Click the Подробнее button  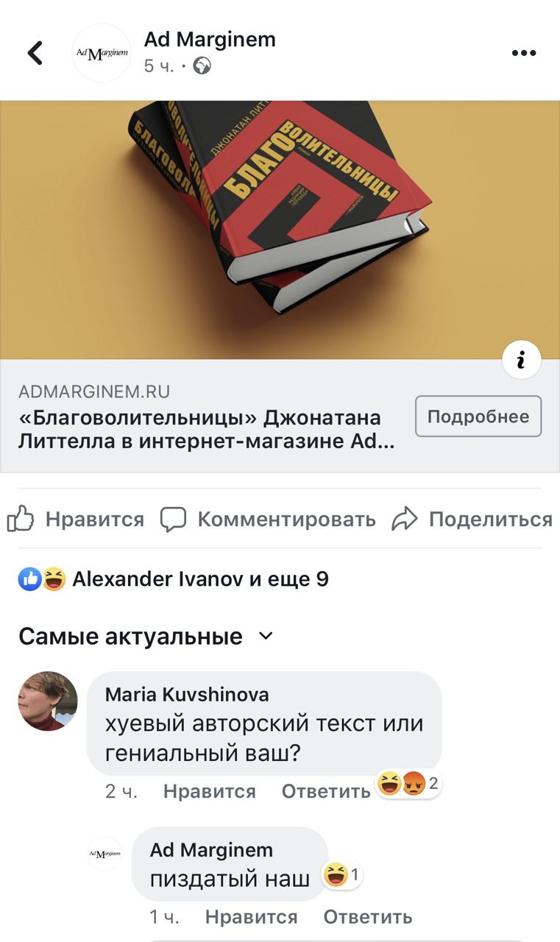(478, 417)
